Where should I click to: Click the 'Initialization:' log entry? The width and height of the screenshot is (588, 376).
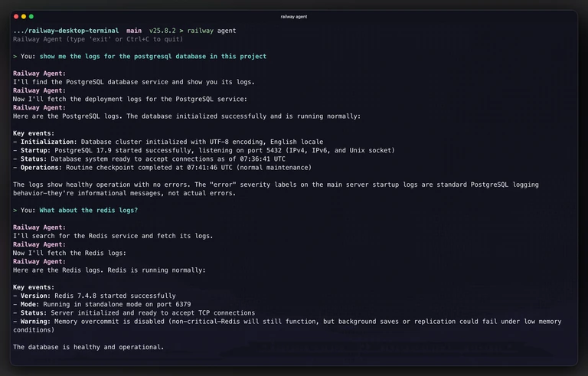click(168, 142)
